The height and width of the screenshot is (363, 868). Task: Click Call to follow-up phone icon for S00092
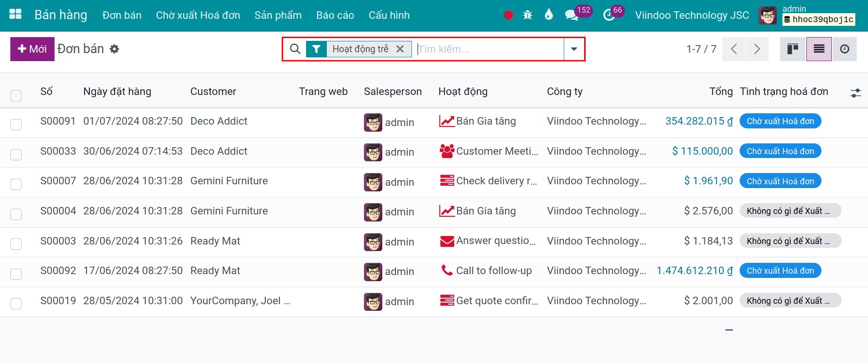coord(446,270)
